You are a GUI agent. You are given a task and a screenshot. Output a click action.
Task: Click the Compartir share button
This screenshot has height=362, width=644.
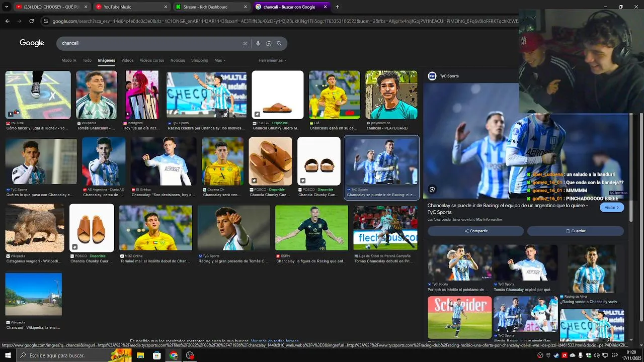(x=475, y=231)
